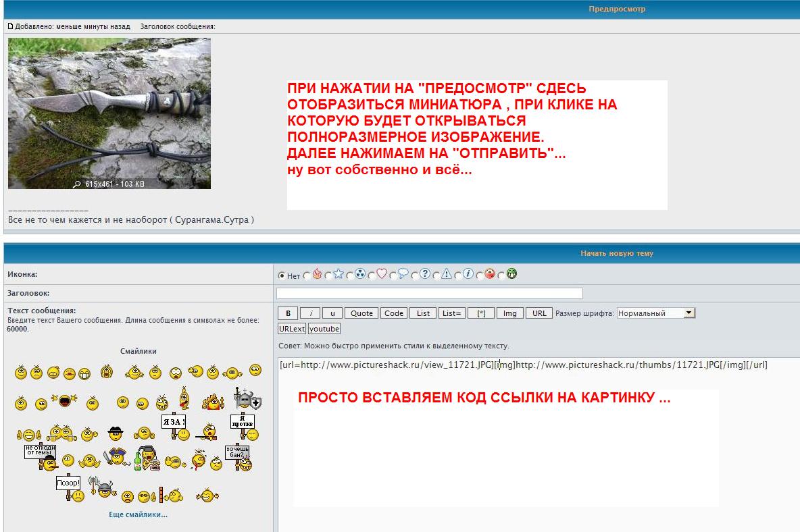Insert the "хочешь бан?" sign smiley
Viewport: 800px width, 532px height.
tap(239, 458)
